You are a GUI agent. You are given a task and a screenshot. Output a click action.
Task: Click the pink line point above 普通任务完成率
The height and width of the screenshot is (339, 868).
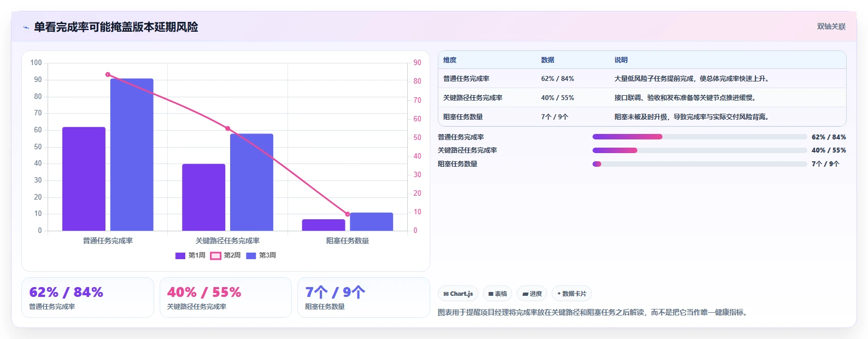(108, 74)
